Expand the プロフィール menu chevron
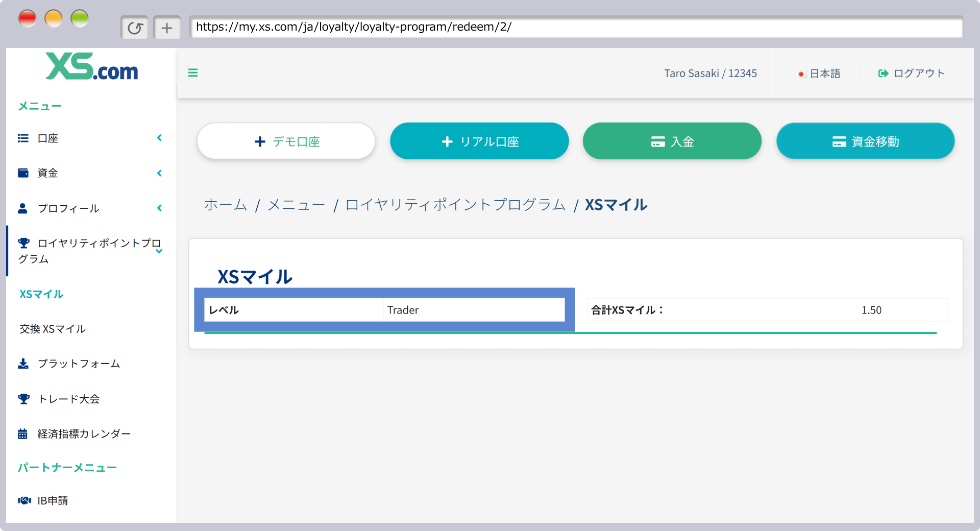Screen dimensions: 980x531 tap(159, 208)
